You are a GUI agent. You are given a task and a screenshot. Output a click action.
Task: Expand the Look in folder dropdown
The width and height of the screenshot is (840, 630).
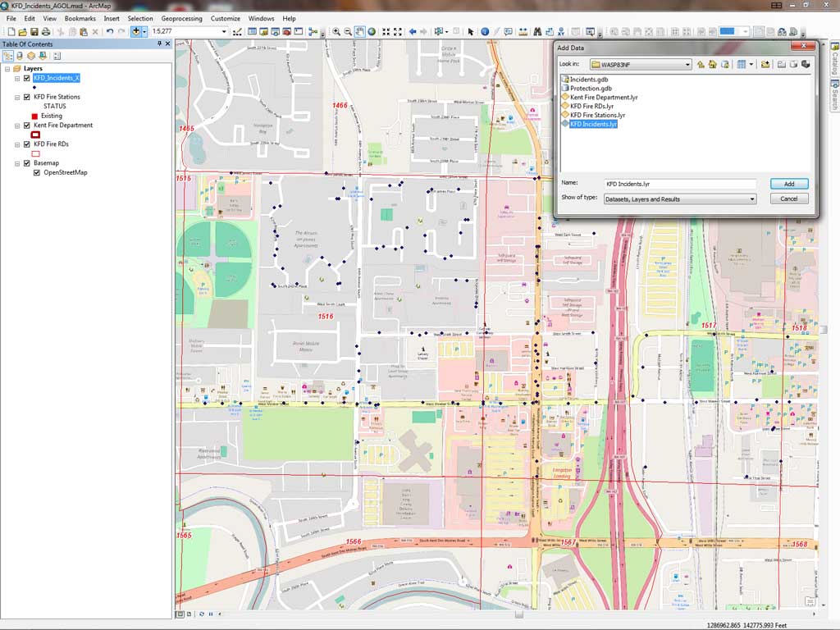click(687, 64)
